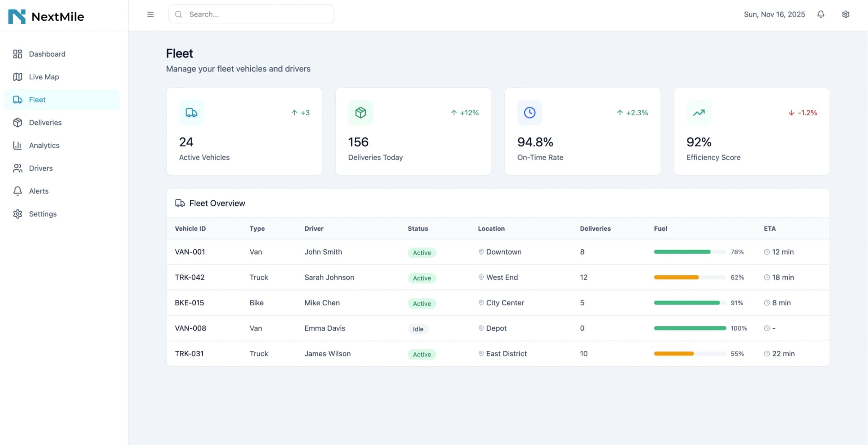The height and width of the screenshot is (445, 868).
Task: Click the Fleet Overview truck icon
Action: click(180, 203)
